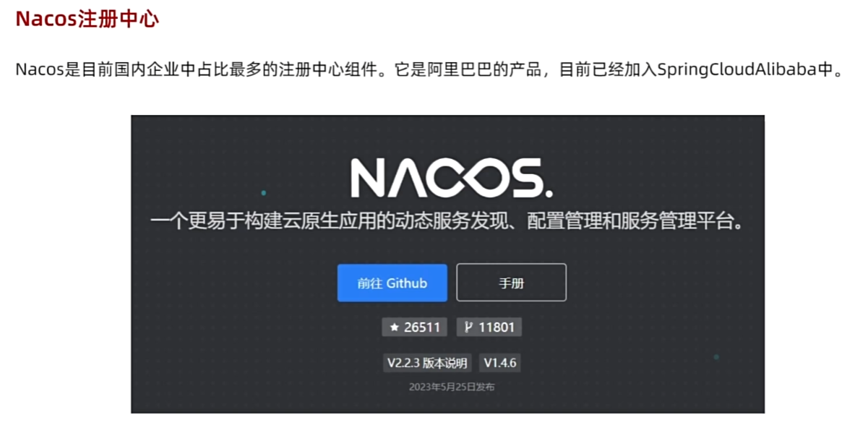This screenshot has height=438, width=868.
Task: Click the star icon beside 26511
Action: [394, 327]
